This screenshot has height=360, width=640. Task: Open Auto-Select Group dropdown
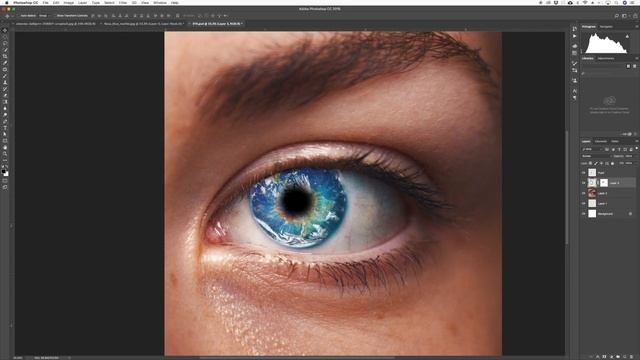coord(43,16)
